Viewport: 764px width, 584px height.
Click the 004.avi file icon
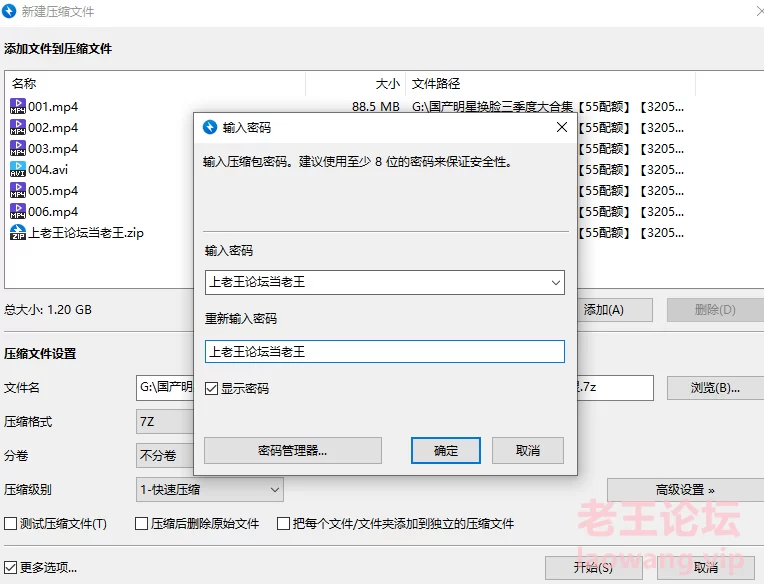(x=18, y=169)
